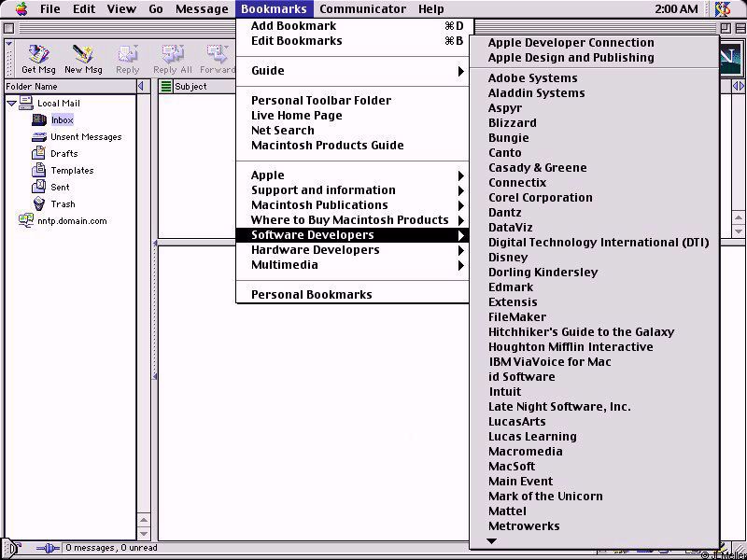The width and height of the screenshot is (747, 560).
Task: Choose Apple Developer Connection bookmark
Action: coord(594,42)
